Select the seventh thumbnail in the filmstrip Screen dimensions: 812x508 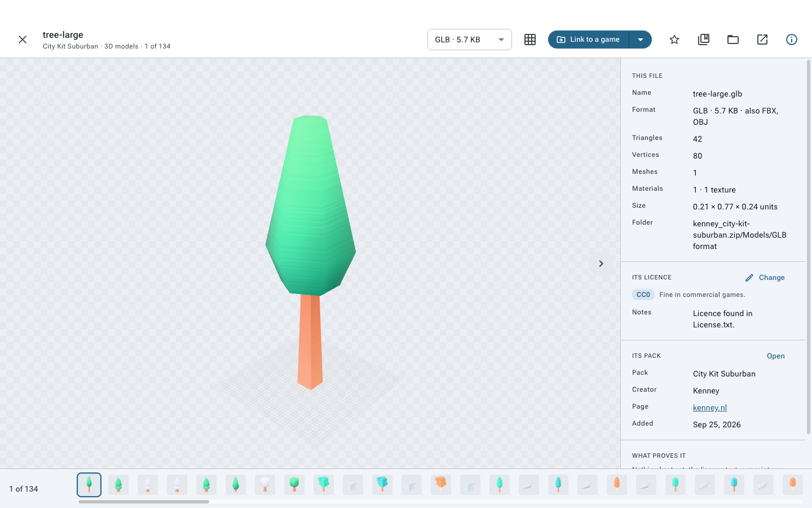coord(265,485)
